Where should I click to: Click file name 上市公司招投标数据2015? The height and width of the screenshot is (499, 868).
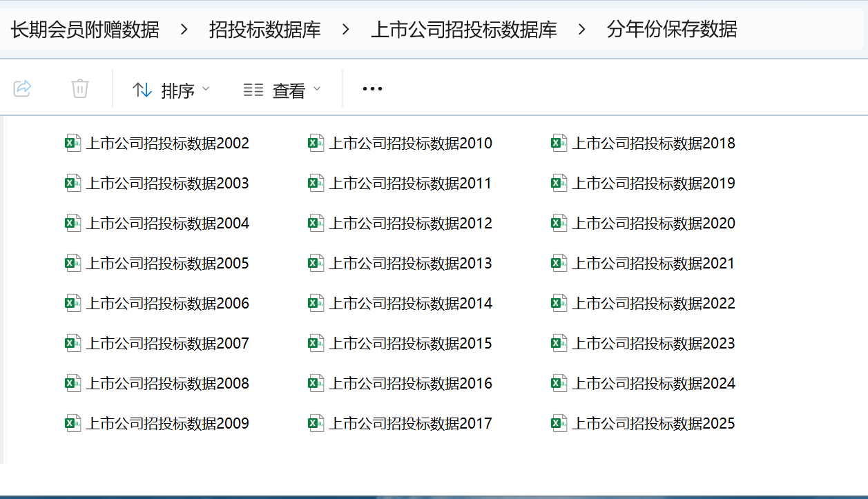pyautogui.click(x=411, y=343)
